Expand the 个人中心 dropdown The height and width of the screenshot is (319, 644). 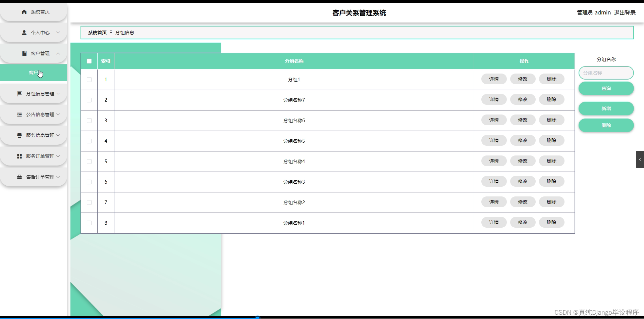(58, 33)
